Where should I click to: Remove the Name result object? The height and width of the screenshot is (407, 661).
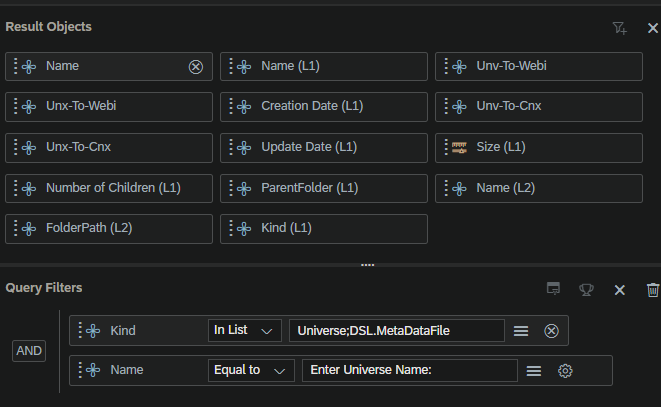[x=196, y=67]
